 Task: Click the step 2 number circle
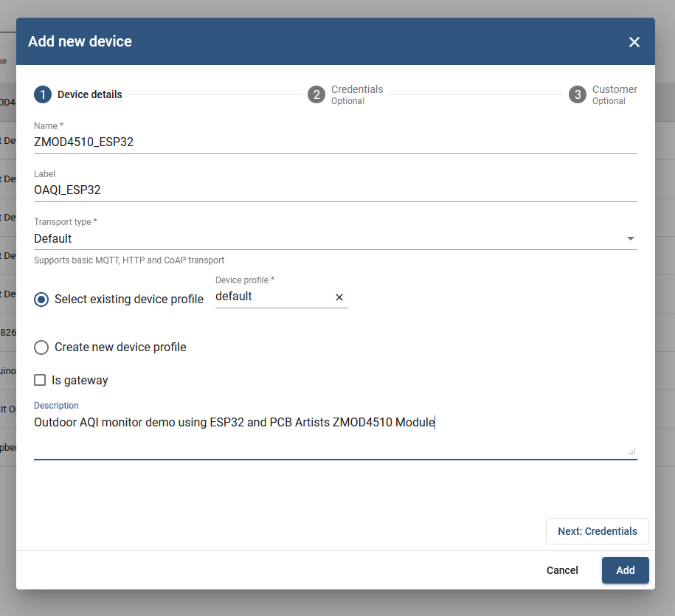click(x=316, y=94)
